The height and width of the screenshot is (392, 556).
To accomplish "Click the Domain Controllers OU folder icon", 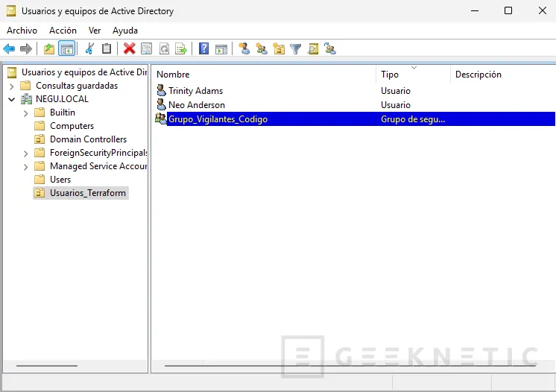I will pyautogui.click(x=40, y=139).
